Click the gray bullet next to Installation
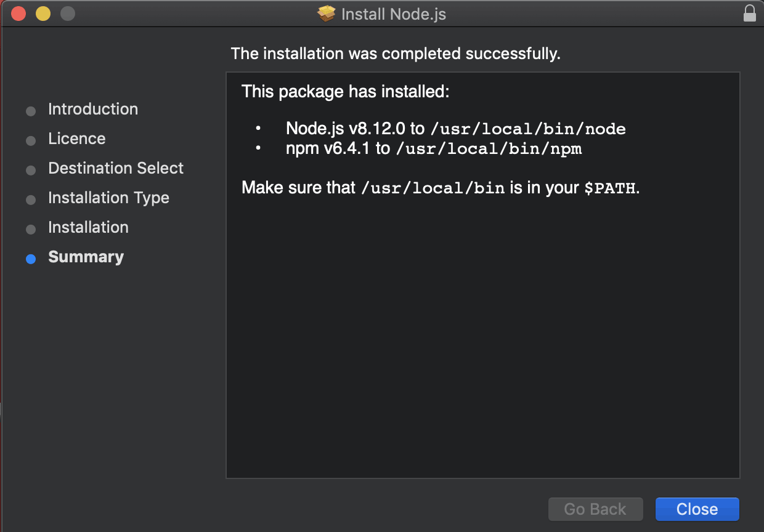The width and height of the screenshot is (764, 532). coord(31,229)
